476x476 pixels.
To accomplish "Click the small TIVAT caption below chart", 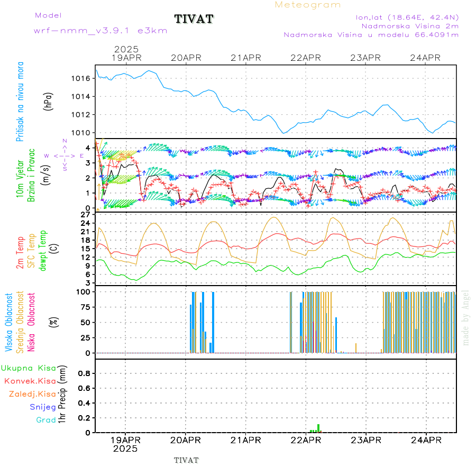I will point(186,460).
